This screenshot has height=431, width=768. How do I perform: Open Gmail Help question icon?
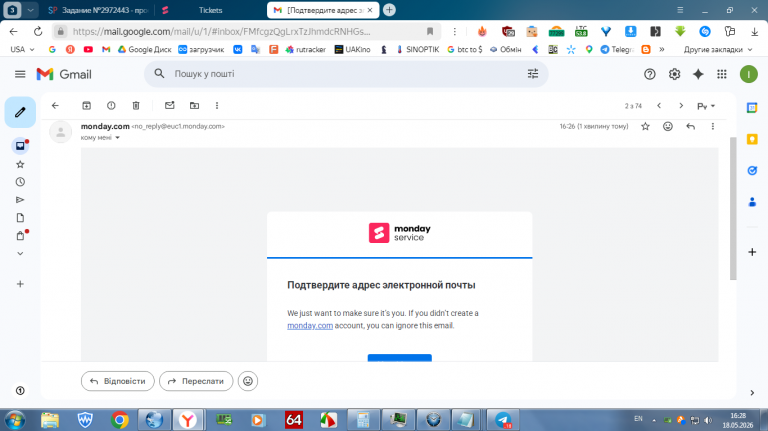tap(649, 74)
